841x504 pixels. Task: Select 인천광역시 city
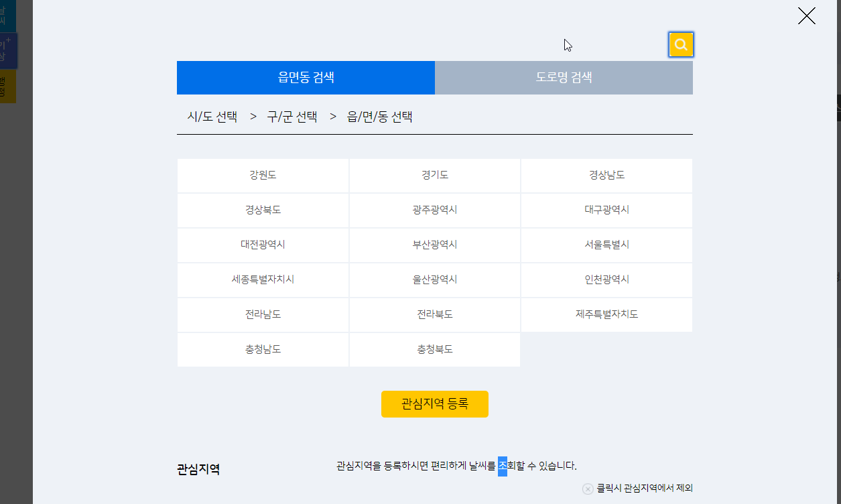(x=606, y=280)
